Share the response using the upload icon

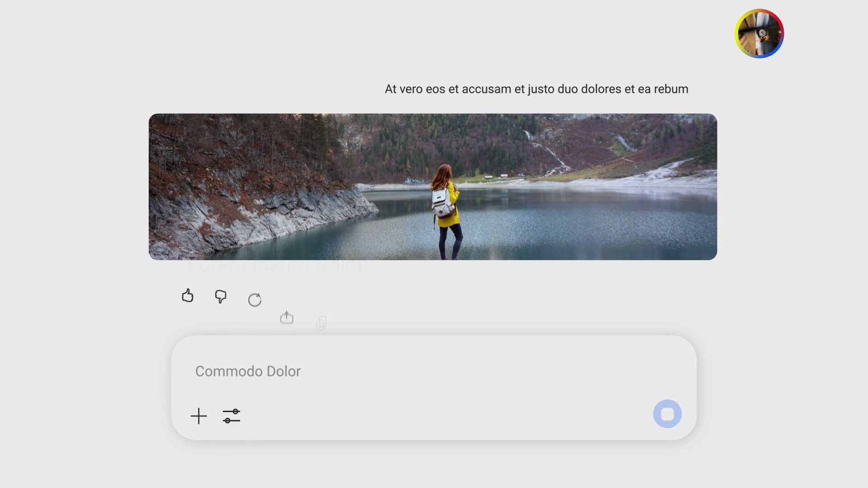click(x=287, y=317)
